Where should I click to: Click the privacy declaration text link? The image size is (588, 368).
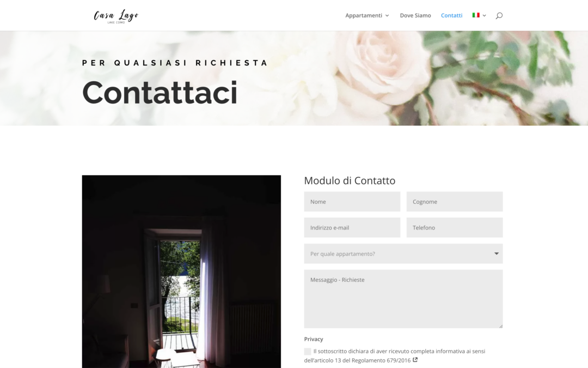395,355
